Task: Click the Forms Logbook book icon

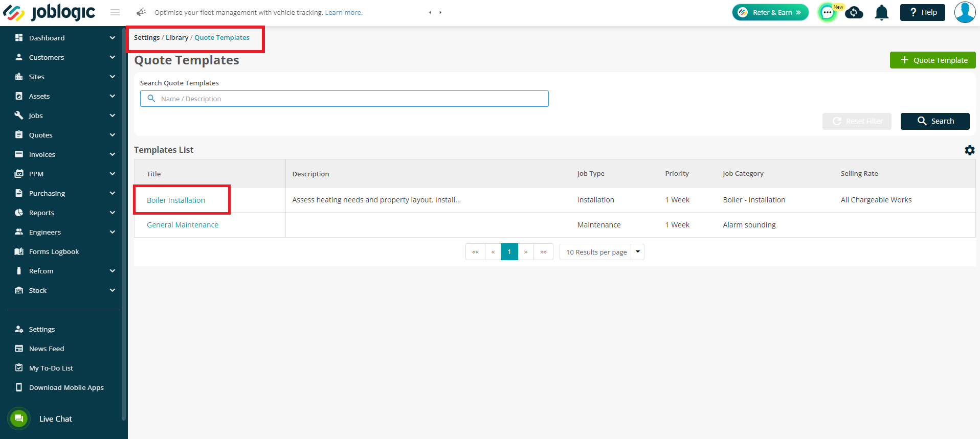Action: tap(19, 251)
